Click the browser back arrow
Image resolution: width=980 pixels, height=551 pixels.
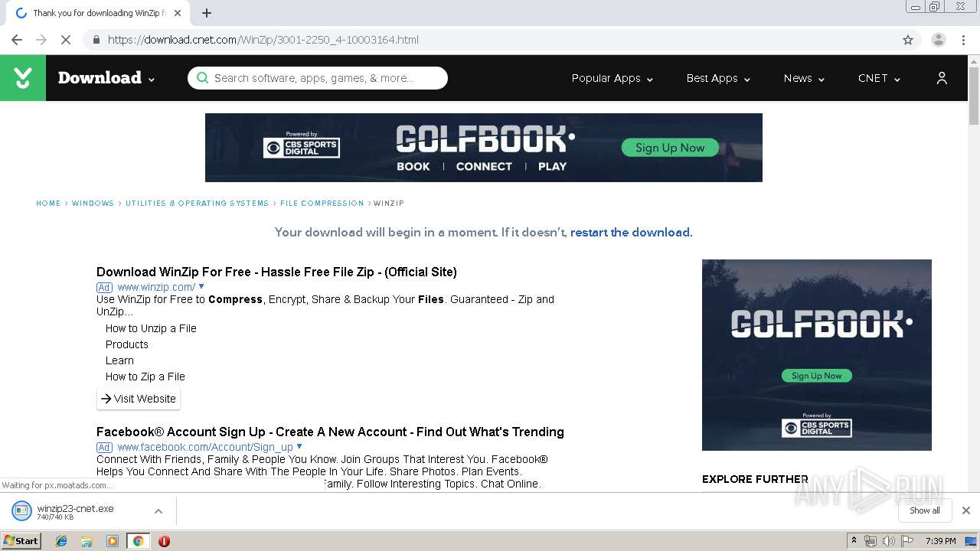click(17, 40)
